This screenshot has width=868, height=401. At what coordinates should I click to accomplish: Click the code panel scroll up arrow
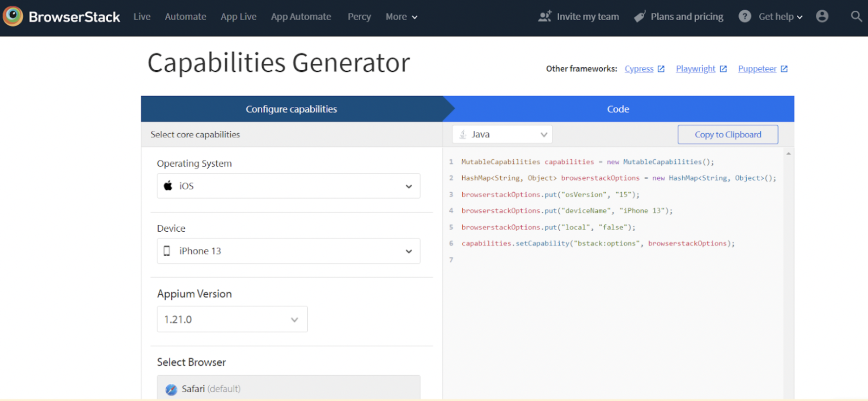789,154
